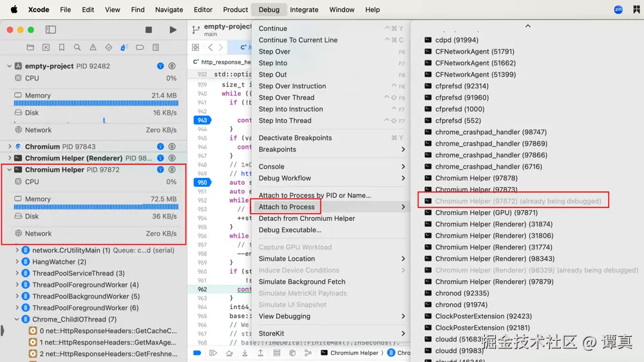Toggle the navigator sidebar icon
This screenshot has height=362, width=644.
pyautogui.click(x=50, y=30)
